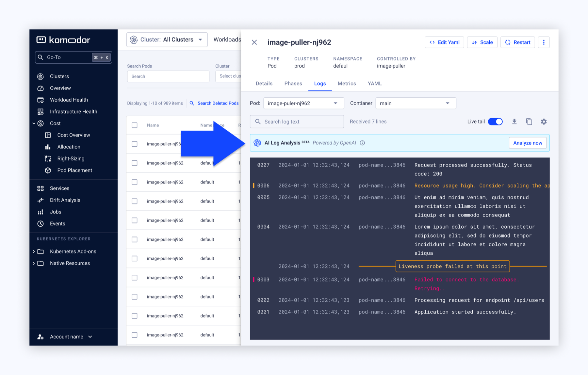Open Clusters in the sidebar

tap(59, 76)
